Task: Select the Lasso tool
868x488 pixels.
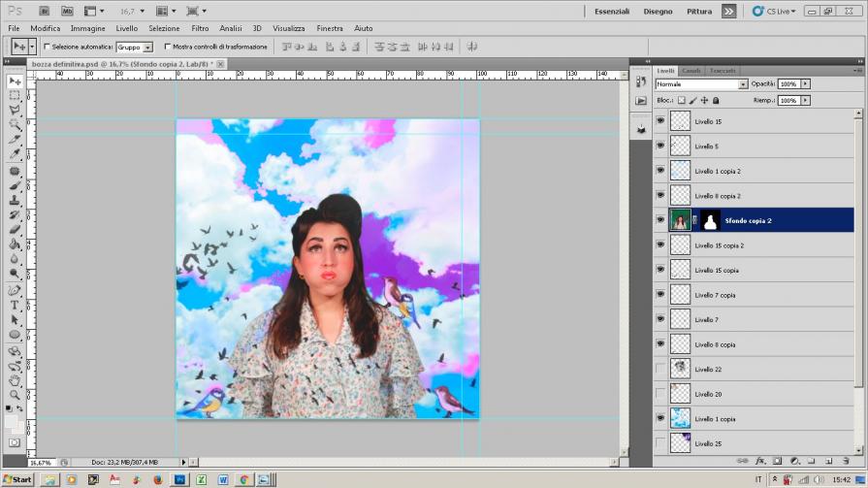Action: tap(15, 111)
